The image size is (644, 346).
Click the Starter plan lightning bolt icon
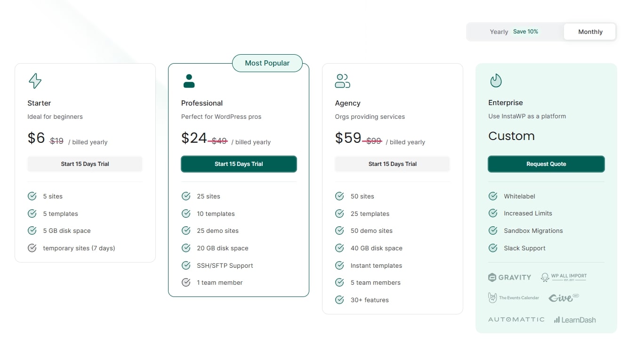pyautogui.click(x=35, y=81)
